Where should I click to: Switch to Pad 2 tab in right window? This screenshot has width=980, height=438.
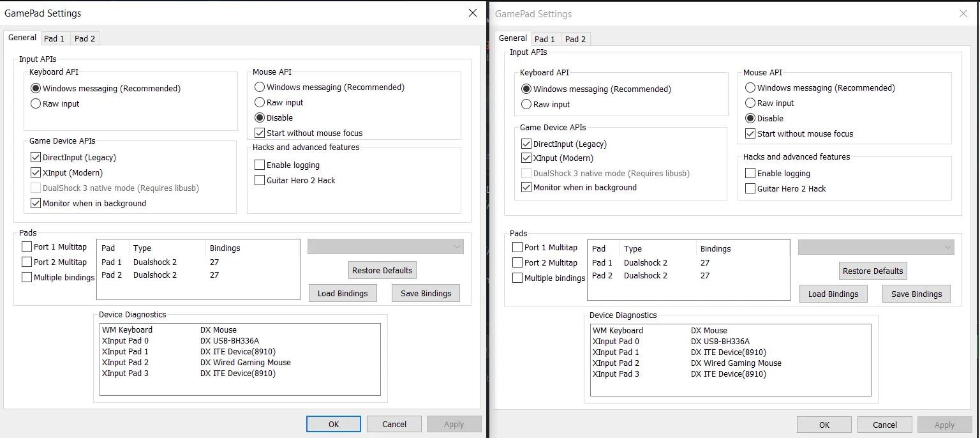[575, 39]
